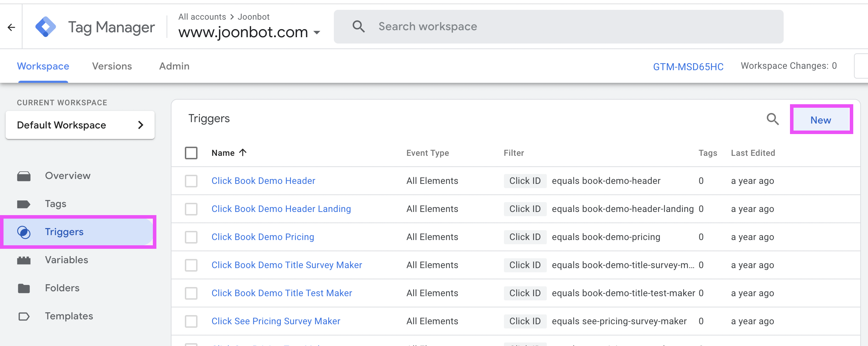
Task: Focus the Search workspace field
Action: click(559, 27)
